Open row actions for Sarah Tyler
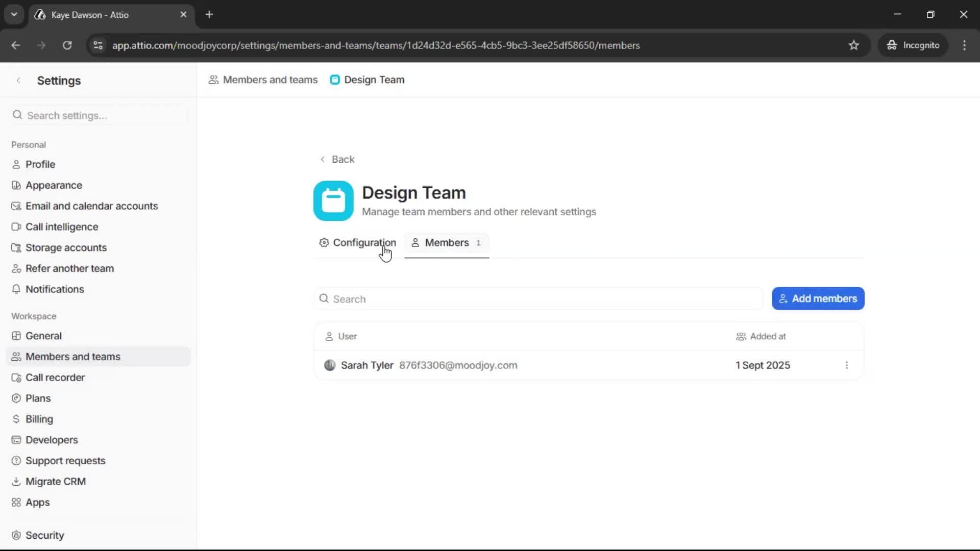Screen dimensions: 980x551 click(x=847, y=365)
